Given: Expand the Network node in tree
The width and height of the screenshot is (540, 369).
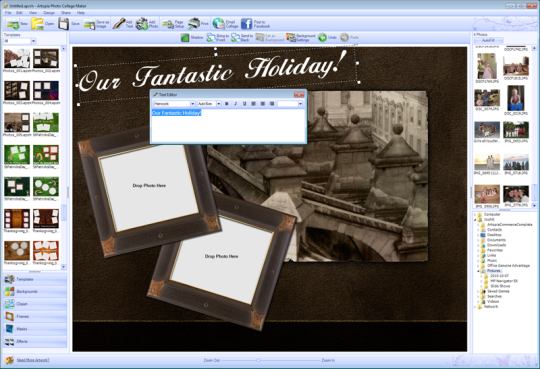Looking at the screenshot, I should [x=475, y=307].
